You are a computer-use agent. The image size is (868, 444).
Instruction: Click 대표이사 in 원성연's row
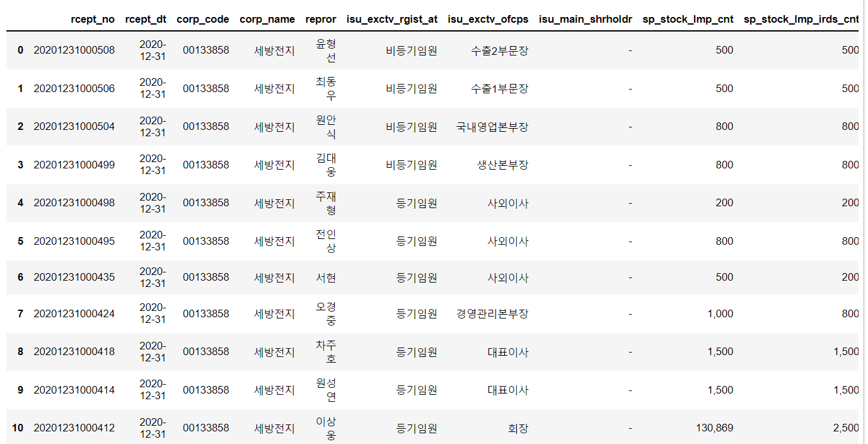pyautogui.click(x=508, y=390)
